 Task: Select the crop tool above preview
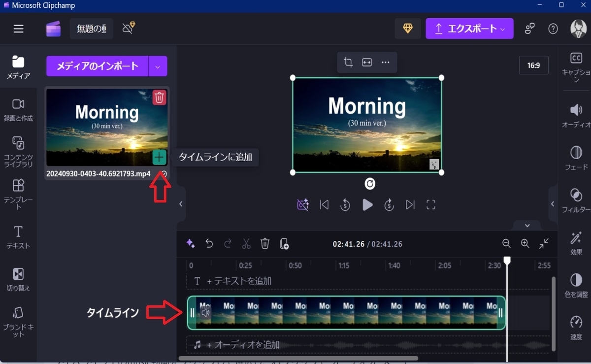348,63
